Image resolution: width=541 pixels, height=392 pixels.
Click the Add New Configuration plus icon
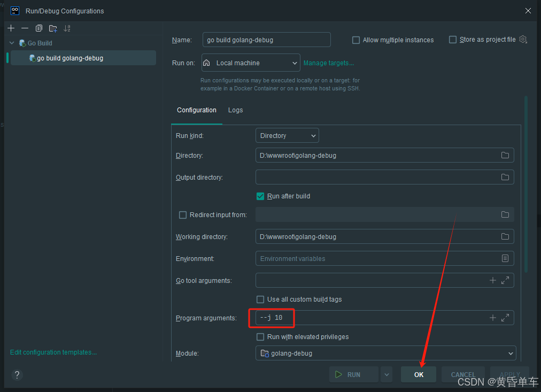point(11,28)
